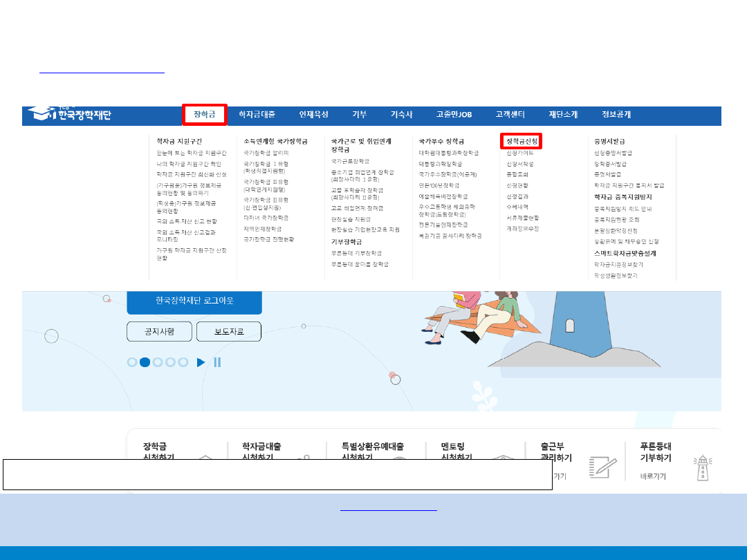This screenshot has height=560, width=747.
Task: Click the 장학금신청 submenu heading
Action: 522,141
